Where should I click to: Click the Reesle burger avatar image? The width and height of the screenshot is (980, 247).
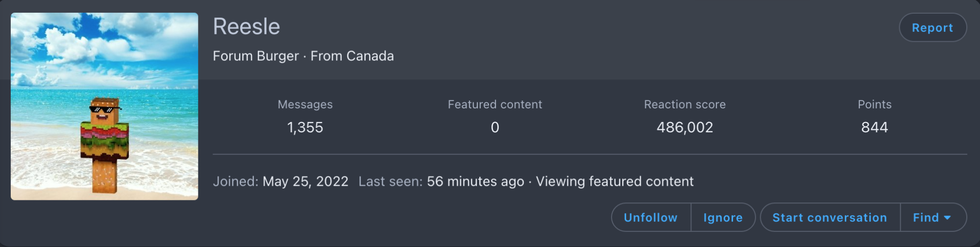104,106
